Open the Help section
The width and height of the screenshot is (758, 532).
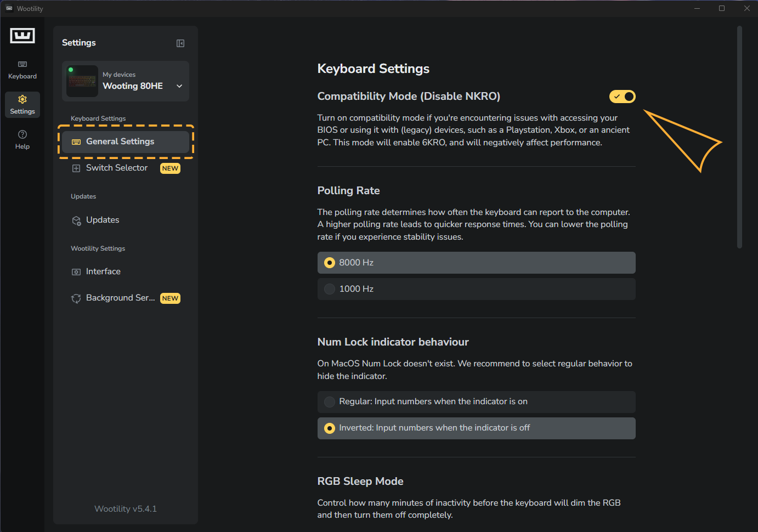tap(22, 140)
